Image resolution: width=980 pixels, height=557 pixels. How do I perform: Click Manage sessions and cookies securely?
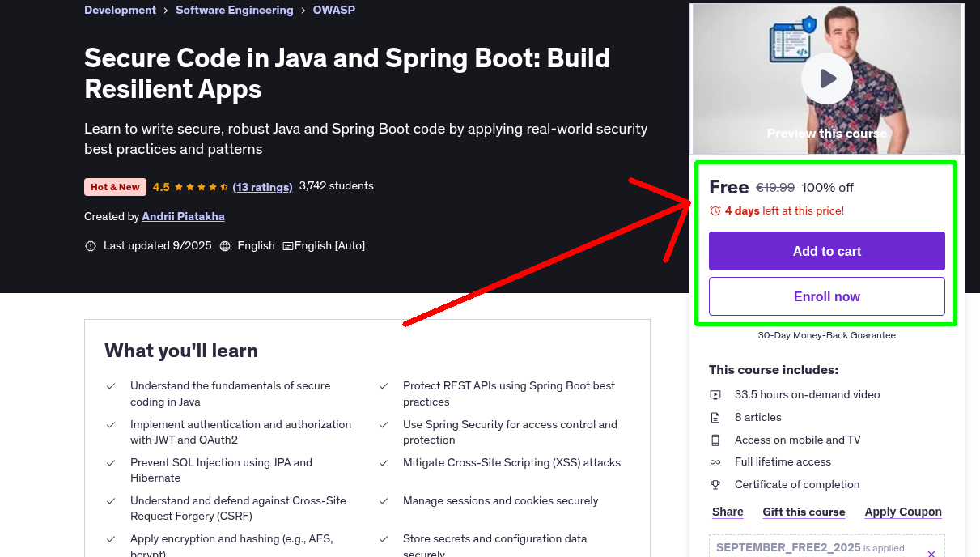(x=500, y=501)
